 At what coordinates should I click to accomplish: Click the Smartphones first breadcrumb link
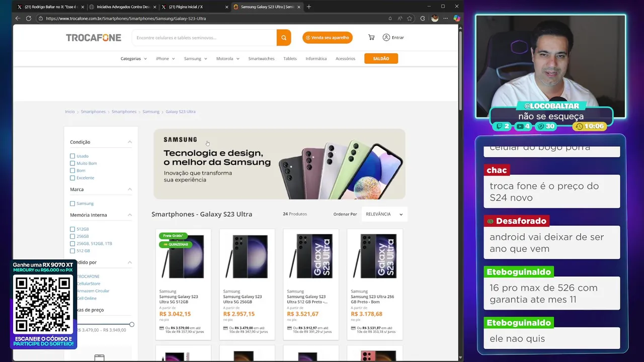coord(93,112)
